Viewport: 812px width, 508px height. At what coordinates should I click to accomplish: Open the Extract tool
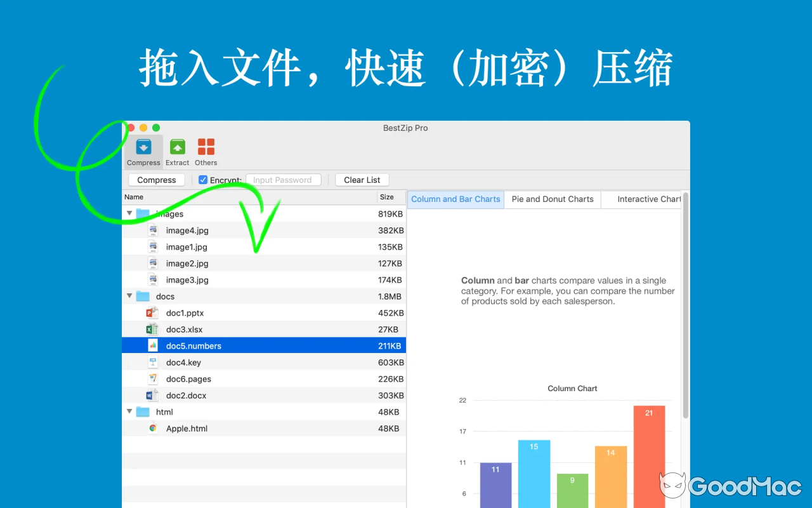tap(177, 150)
